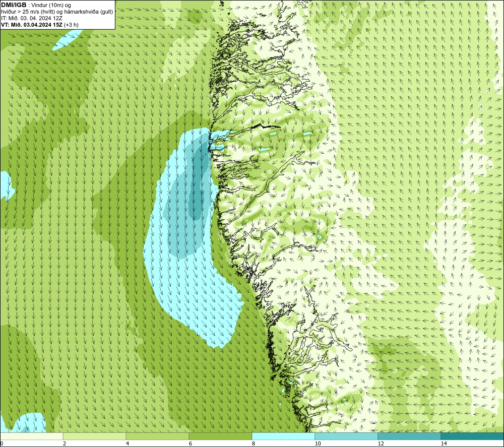Click the 6-8 m/s dark green legend segment

221,436
